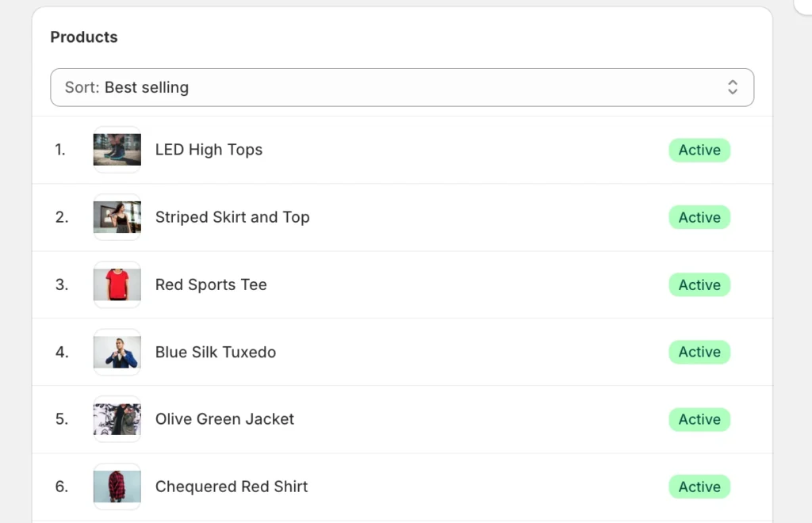
Task: Open the Blue Silk Tuxedo product
Action: pos(216,352)
